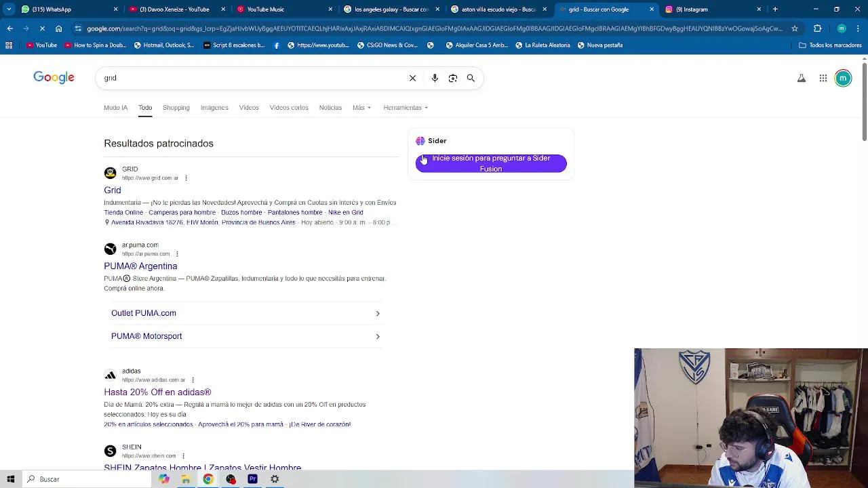Expand the Más search filter dropdown
Image resolution: width=868 pixels, height=488 pixels.
361,108
